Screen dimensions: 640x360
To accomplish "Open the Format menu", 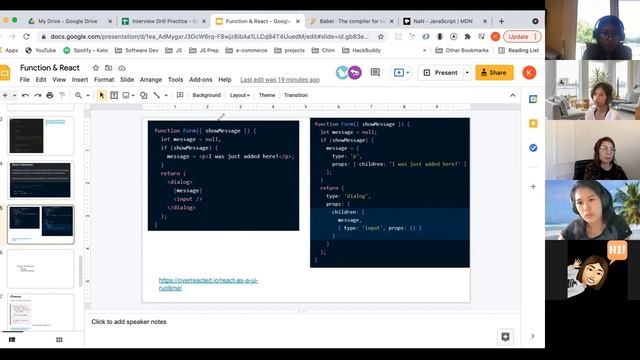I will tap(104, 80).
